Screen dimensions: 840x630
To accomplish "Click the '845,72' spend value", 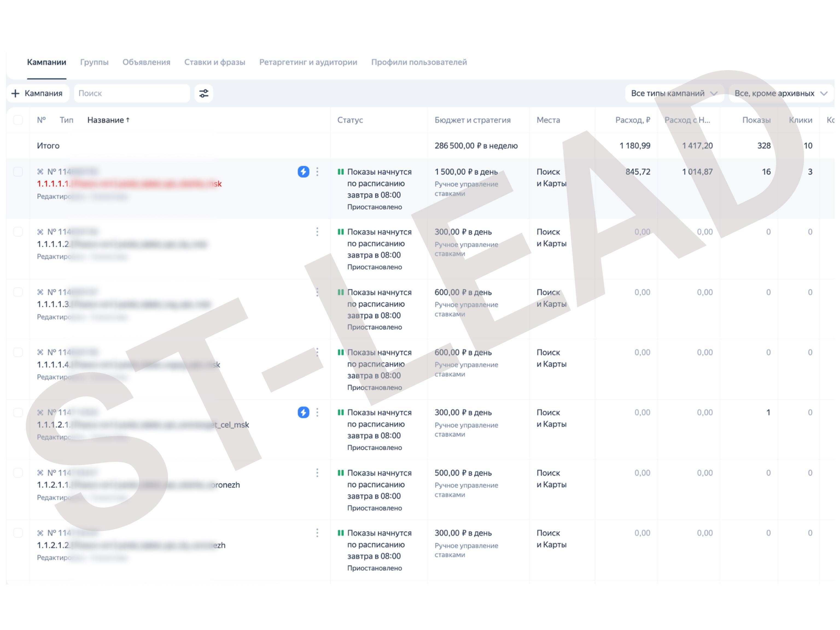I will [638, 172].
